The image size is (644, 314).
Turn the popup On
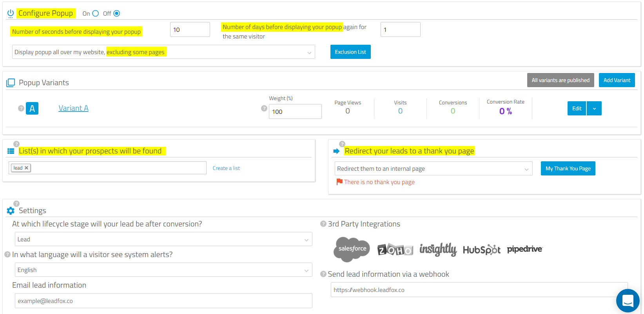click(x=95, y=13)
